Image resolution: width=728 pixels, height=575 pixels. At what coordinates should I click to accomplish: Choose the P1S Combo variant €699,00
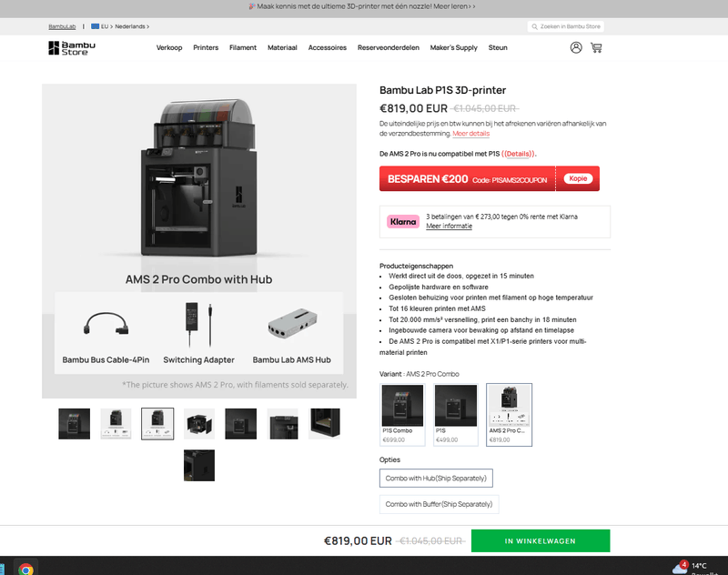pos(402,415)
